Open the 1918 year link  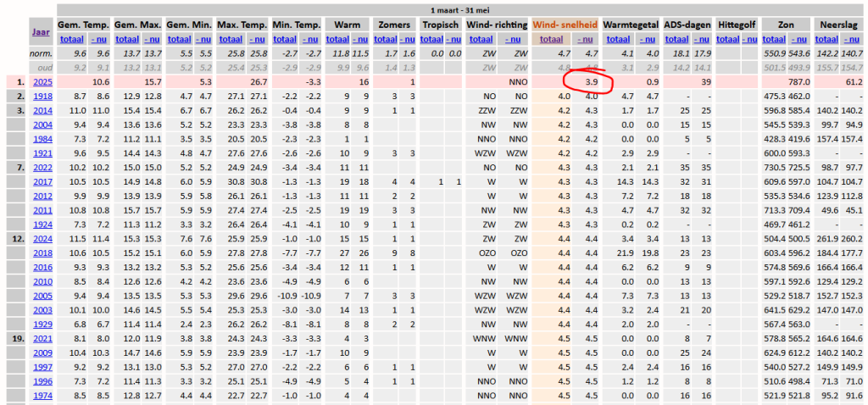(x=42, y=97)
